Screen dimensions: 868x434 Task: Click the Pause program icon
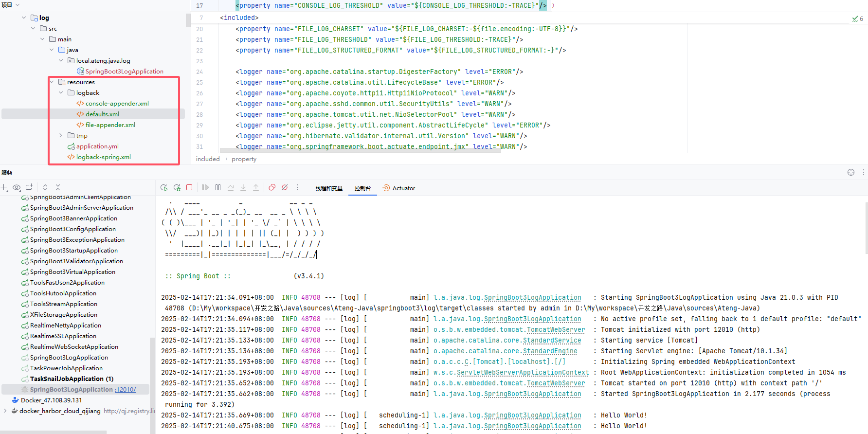click(218, 188)
